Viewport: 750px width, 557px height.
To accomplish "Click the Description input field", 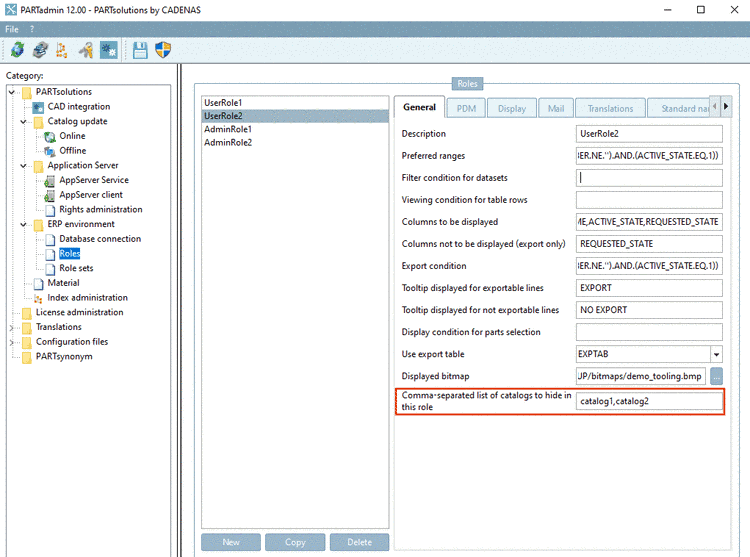I will click(649, 134).
